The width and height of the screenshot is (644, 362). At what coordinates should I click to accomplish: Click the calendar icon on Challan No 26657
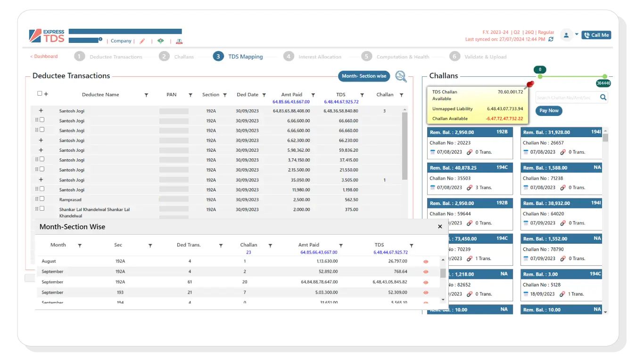pos(526,152)
